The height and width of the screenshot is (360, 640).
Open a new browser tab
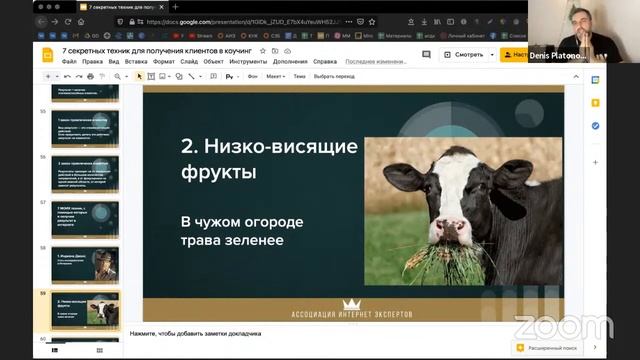coord(176,7)
